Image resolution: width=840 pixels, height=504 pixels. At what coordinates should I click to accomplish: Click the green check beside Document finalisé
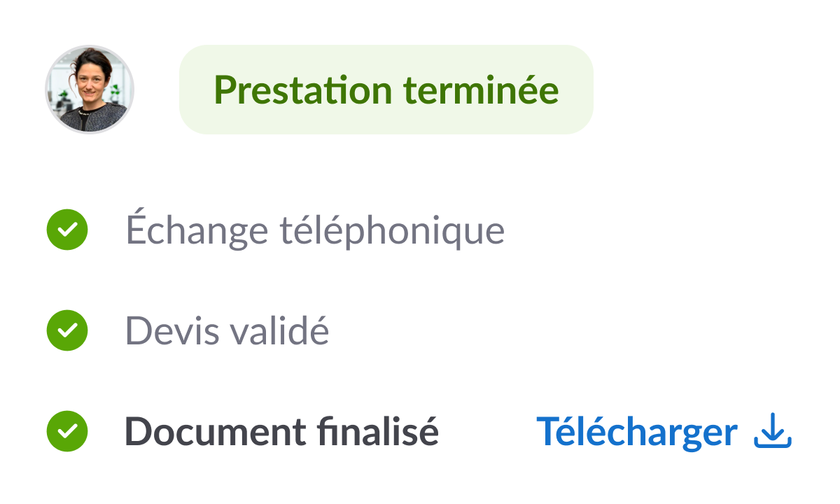tap(67, 431)
